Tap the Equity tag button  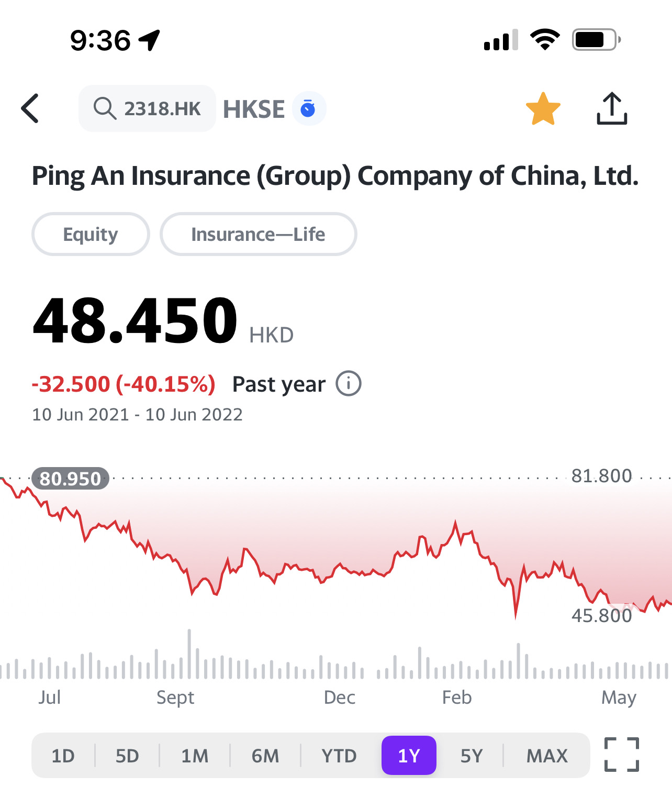(91, 234)
